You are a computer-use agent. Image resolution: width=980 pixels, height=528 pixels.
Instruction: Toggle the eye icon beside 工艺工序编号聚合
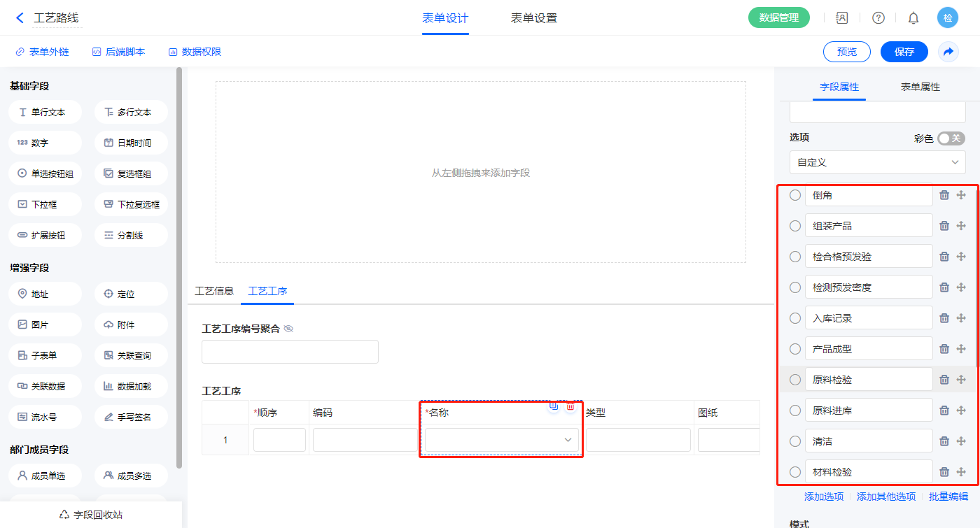tap(288, 329)
